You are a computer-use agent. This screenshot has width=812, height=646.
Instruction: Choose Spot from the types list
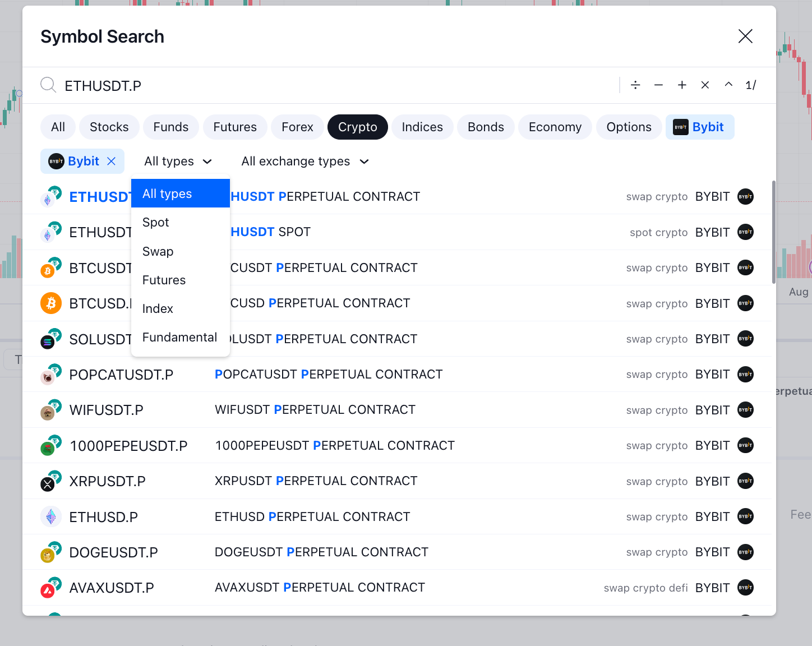coord(181,222)
